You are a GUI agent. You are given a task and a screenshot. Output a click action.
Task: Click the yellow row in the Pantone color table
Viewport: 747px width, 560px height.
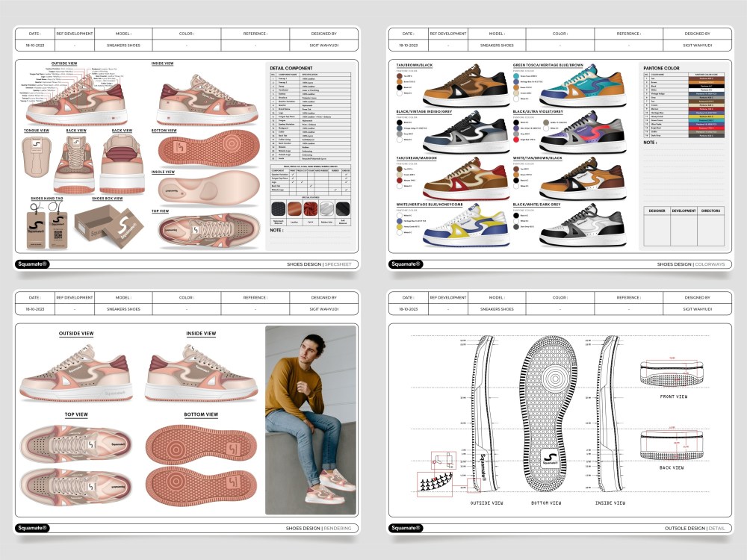coord(684,116)
